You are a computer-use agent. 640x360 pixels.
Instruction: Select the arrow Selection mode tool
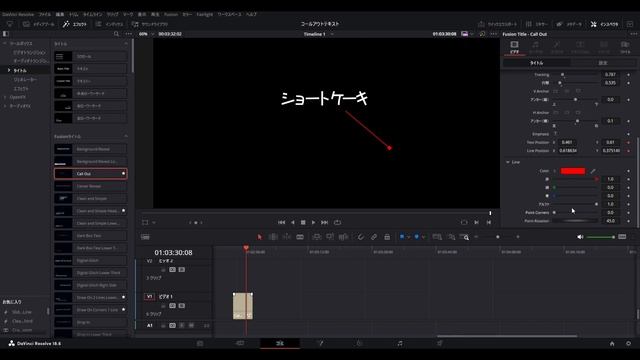click(260, 237)
